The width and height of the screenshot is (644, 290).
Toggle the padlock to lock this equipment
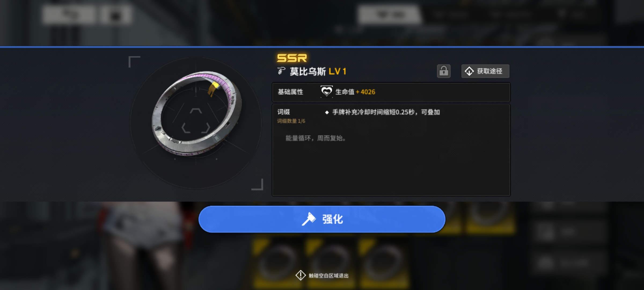tap(444, 71)
